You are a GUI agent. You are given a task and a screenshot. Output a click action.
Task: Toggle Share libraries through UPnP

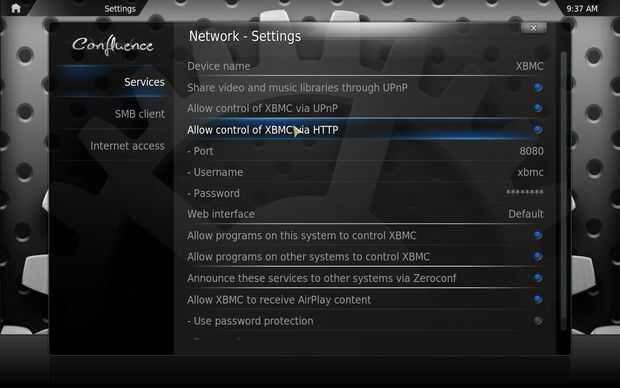(x=537, y=87)
